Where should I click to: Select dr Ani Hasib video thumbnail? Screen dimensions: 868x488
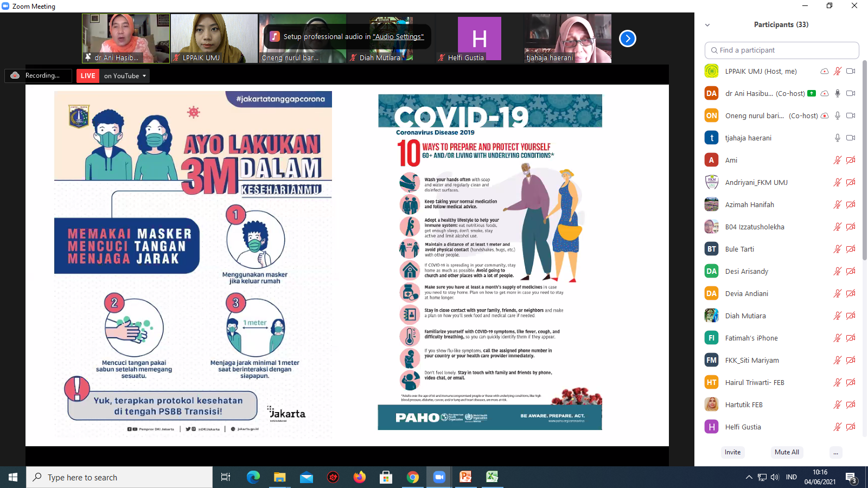(x=126, y=38)
